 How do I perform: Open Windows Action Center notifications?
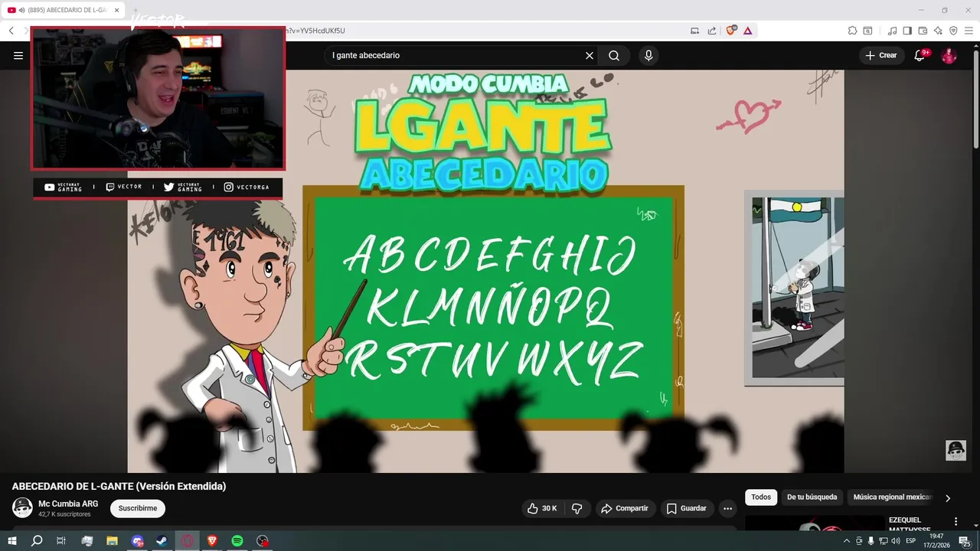click(965, 541)
